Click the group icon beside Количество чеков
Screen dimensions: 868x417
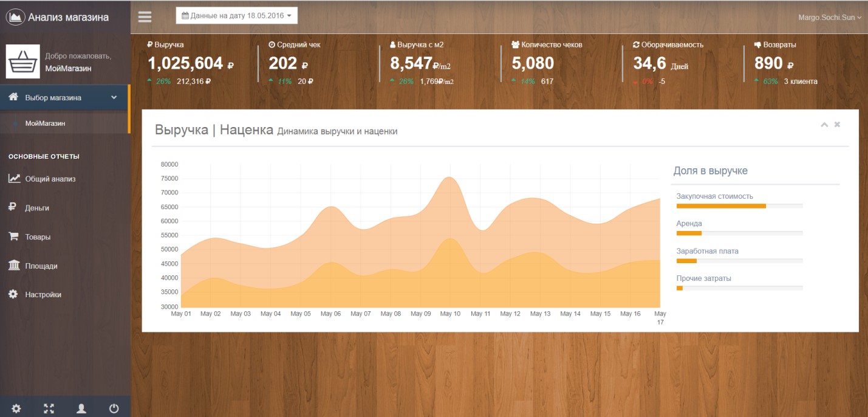pyautogui.click(x=516, y=45)
